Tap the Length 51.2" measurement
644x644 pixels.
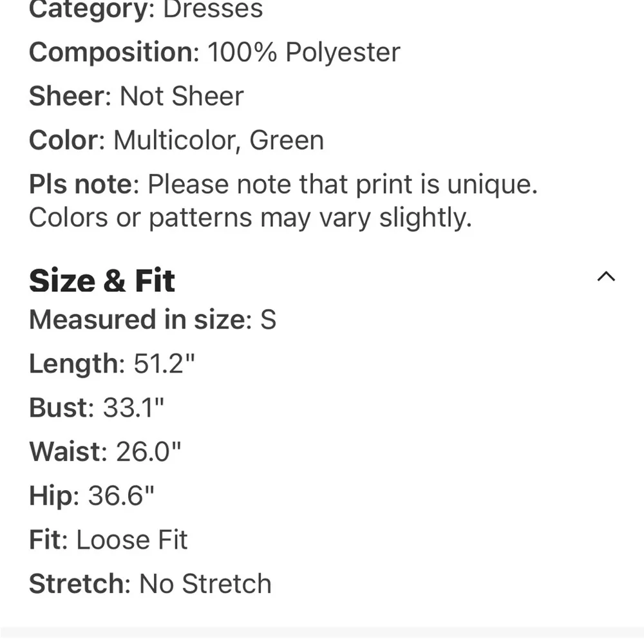point(111,364)
